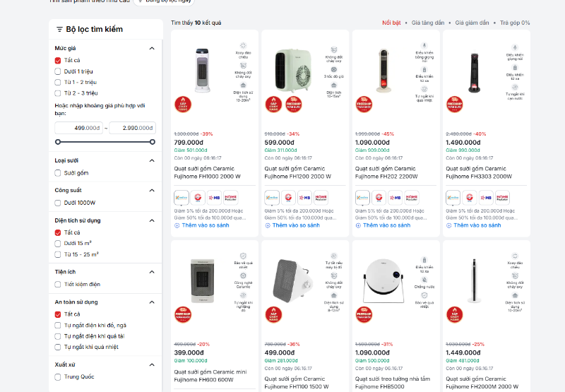Click the fire badge on the FH2000M product
565x392 pixels.
click(455, 314)
